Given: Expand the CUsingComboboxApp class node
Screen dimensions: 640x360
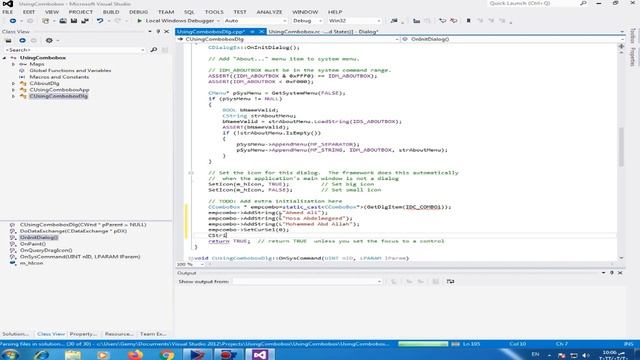Looking at the screenshot, I should coord(13,90).
